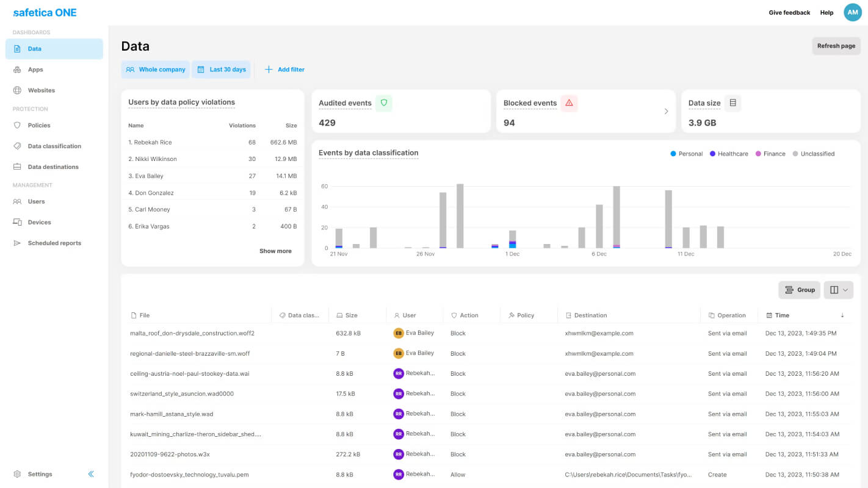Collapse the sidebar with double-chevron icon

[91, 474]
